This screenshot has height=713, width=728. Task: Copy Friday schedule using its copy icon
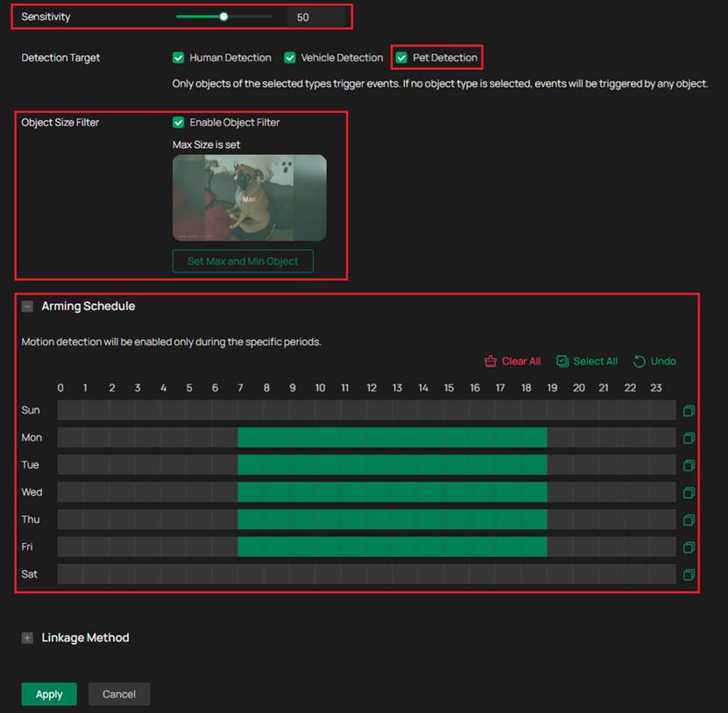click(x=689, y=547)
